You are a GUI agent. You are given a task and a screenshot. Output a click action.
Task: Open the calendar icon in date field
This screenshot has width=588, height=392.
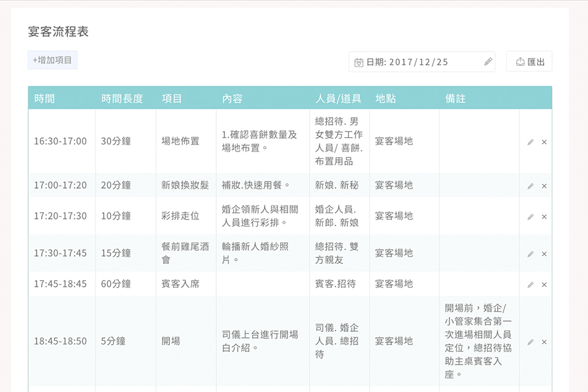tap(359, 62)
